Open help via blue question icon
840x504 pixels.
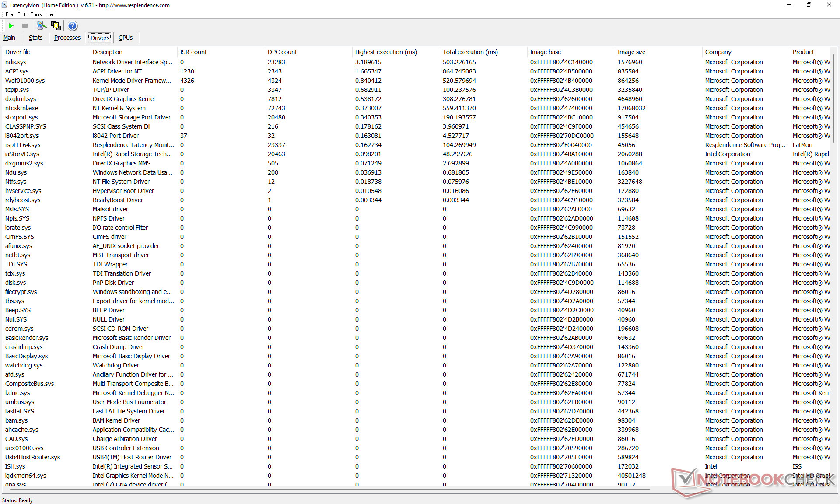click(x=73, y=26)
